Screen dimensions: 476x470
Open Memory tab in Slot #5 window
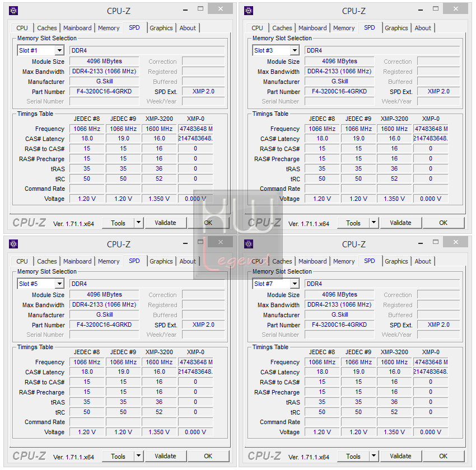[x=109, y=261]
